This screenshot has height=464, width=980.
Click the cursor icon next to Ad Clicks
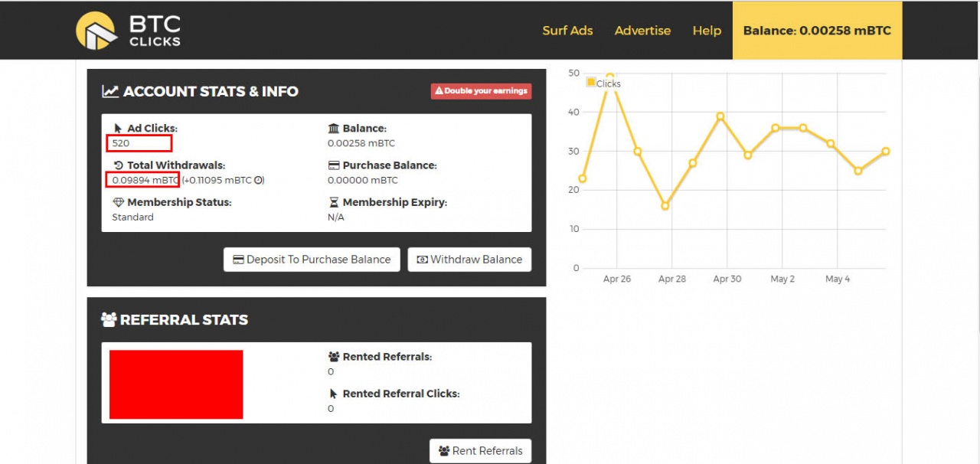click(118, 129)
